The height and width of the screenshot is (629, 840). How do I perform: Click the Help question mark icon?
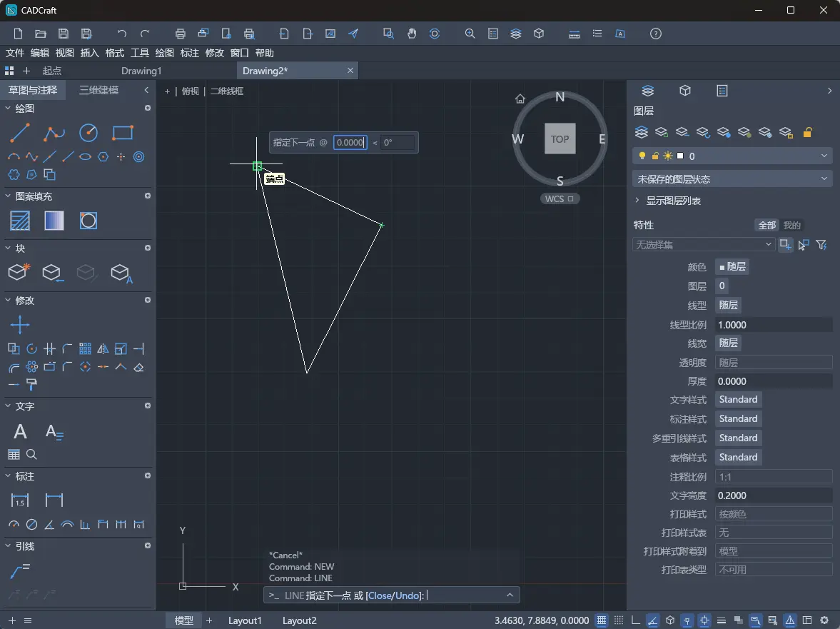click(x=656, y=34)
